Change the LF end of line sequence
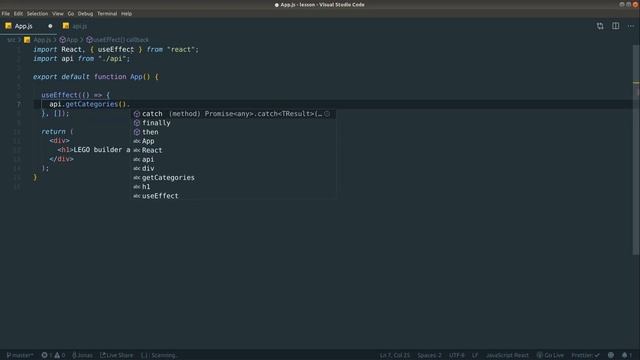640x360 pixels. coord(475,356)
